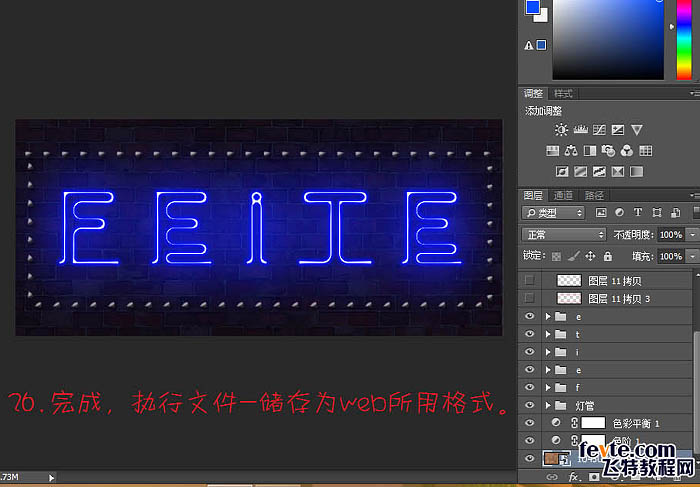Image resolution: width=700 pixels, height=487 pixels.
Task: Add a Color Balance adjustment (scales icon)
Action: 570,151
